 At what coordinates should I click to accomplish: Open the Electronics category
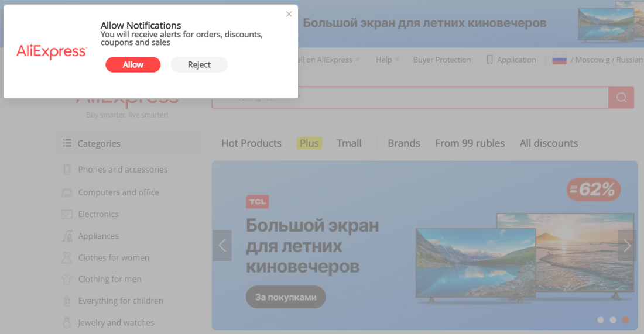(x=98, y=214)
